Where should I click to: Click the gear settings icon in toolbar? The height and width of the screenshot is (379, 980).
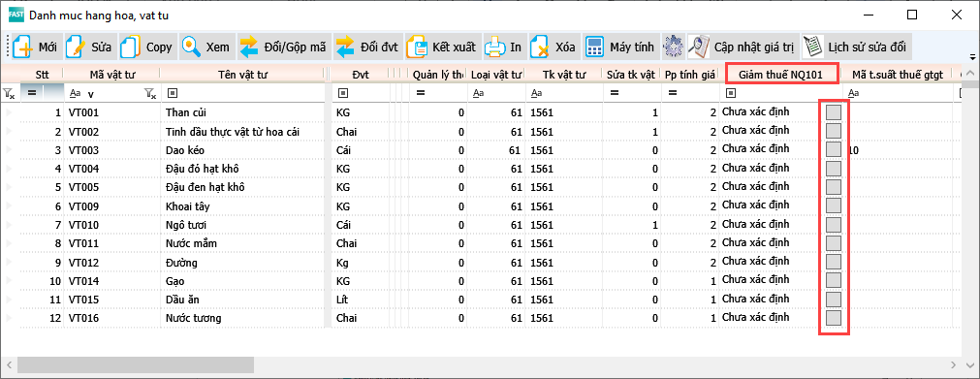click(673, 47)
